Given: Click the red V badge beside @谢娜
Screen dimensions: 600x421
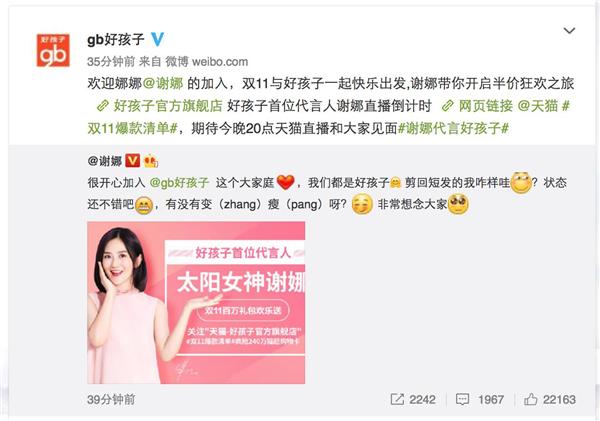Looking at the screenshot, I should 132,161.
